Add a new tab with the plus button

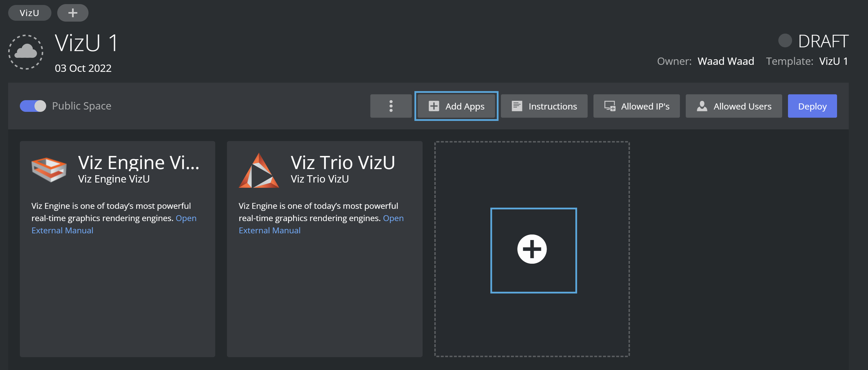coord(73,13)
